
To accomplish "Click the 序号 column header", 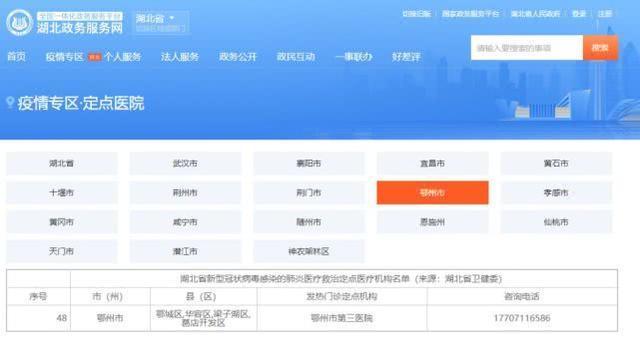I will click(38, 296).
